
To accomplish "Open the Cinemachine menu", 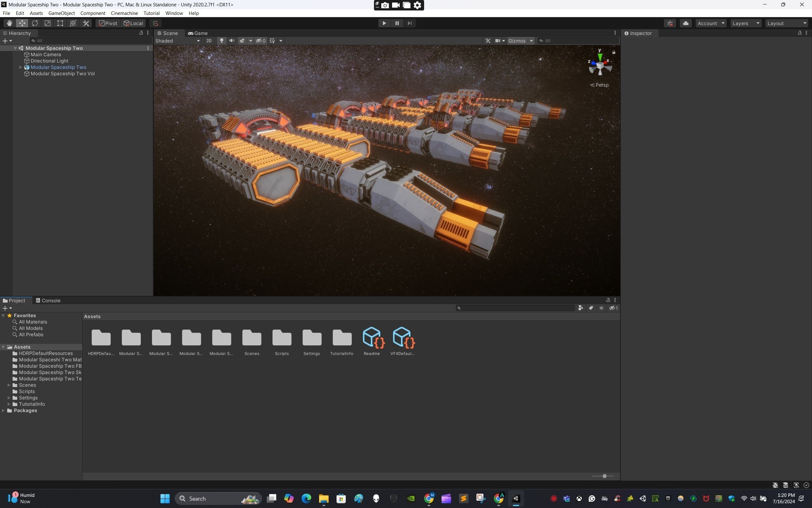I will [124, 13].
